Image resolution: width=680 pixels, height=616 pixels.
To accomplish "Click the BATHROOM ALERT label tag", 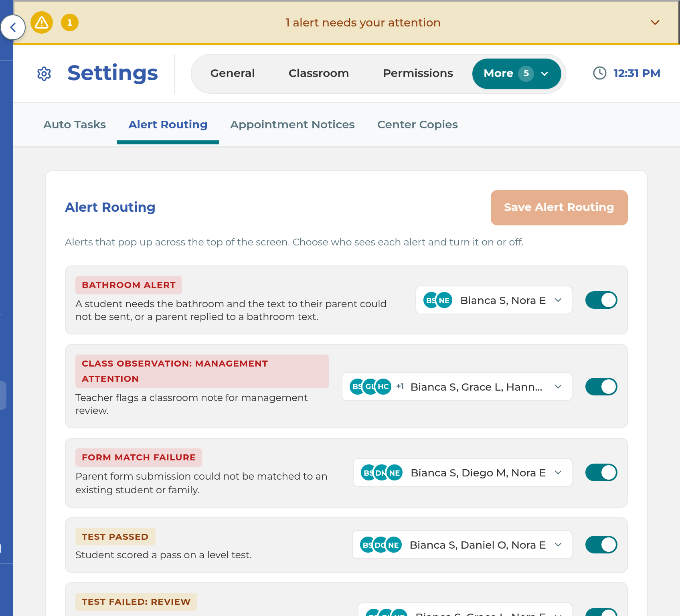I will coord(128,285).
